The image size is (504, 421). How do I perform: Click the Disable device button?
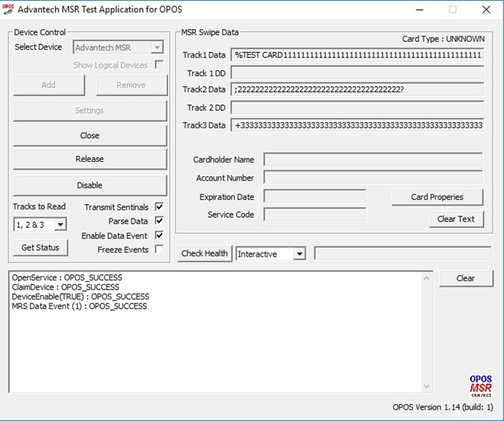point(89,185)
